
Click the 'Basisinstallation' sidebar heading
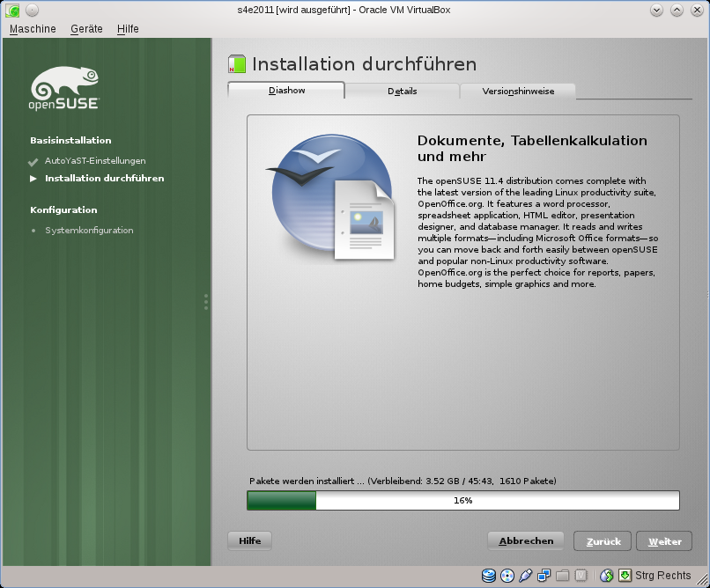tap(70, 140)
